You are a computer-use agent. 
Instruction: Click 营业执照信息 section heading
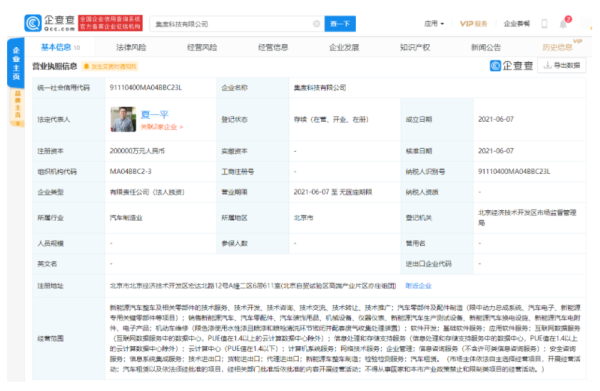[x=55, y=67]
